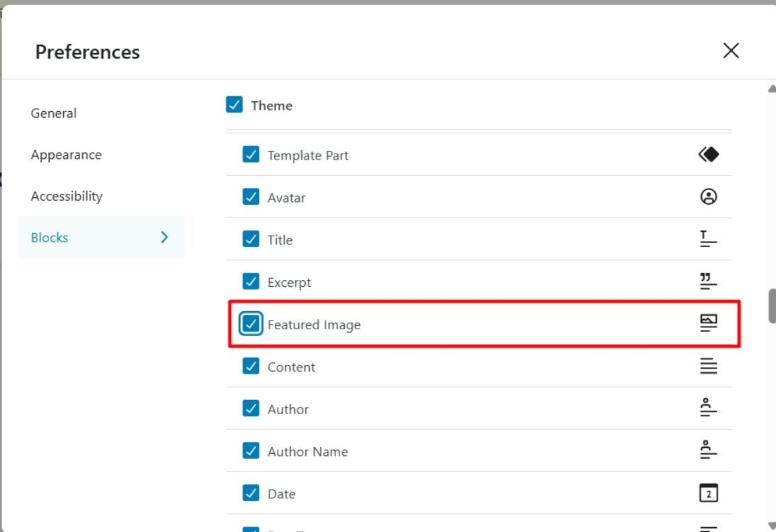Image resolution: width=776 pixels, height=532 pixels.
Task: Click the Avatar block icon
Action: click(x=708, y=197)
